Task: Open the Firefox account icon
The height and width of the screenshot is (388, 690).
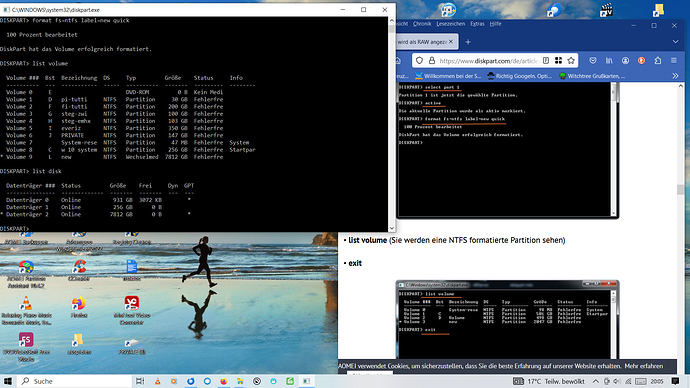Action: pos(625,61)
